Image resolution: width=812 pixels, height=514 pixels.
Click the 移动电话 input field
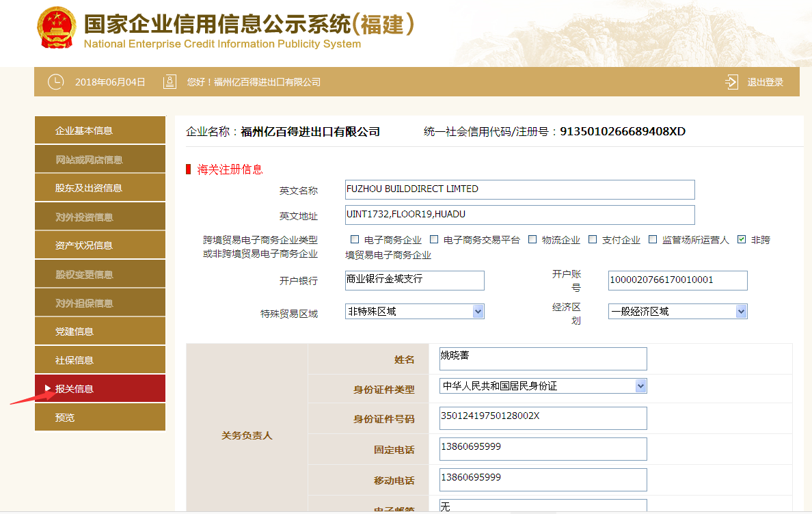point(543,479)
